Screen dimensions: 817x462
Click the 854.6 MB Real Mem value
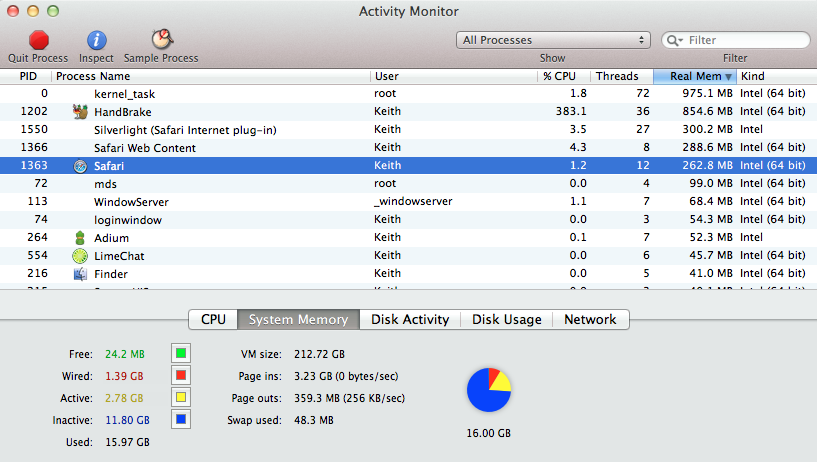708,111
